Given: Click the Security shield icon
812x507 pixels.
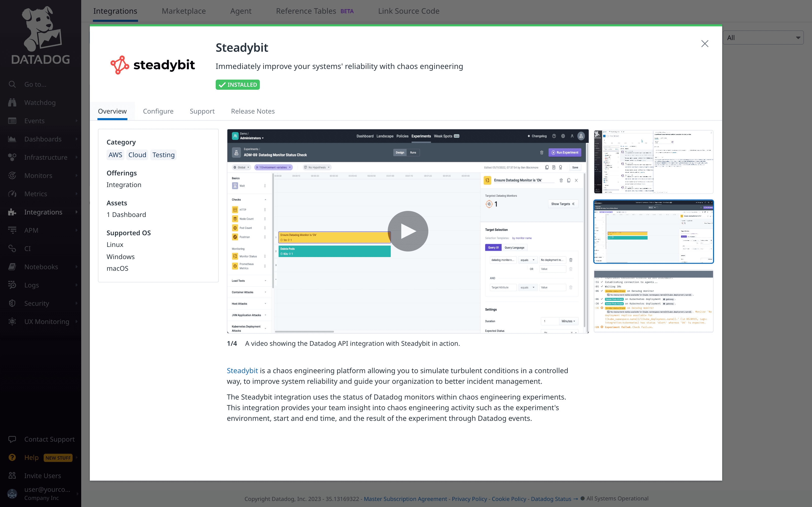Looking at the screenshot, I should [12, 303].
